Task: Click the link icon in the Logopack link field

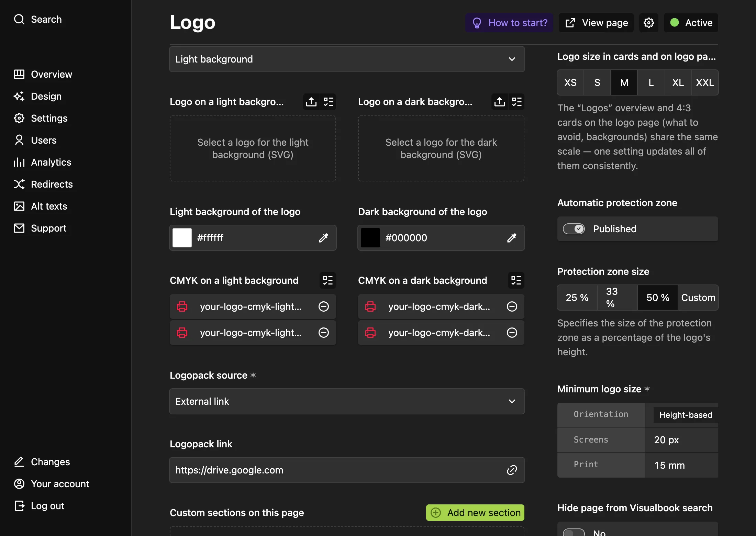Action: [x=512, y=470]
